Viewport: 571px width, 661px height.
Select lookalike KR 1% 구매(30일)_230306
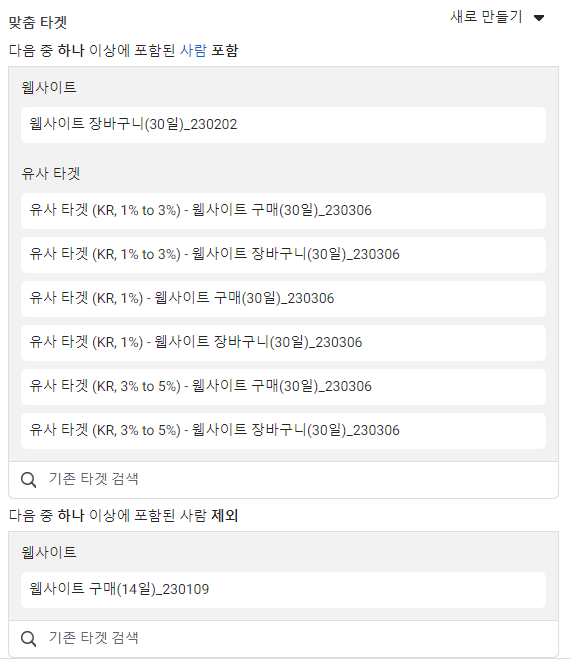coord(283,298)
